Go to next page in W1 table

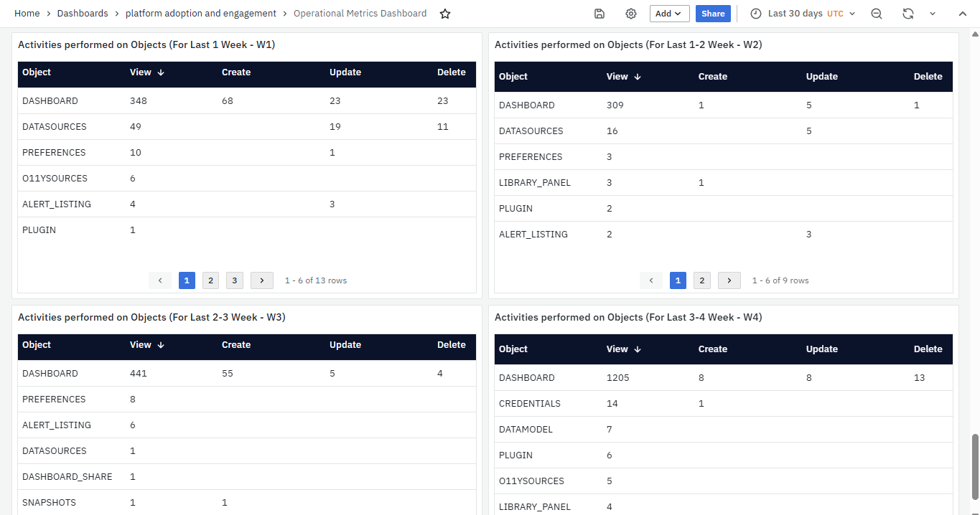pyautogui.click(x=262, y=280)
